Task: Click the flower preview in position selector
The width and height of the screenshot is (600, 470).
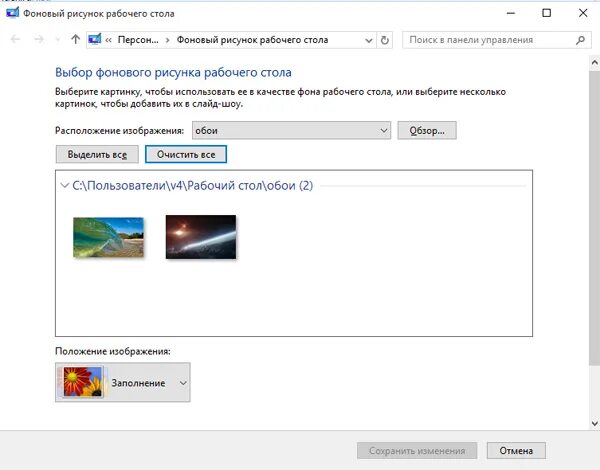Action: click(x=83, y=382)
